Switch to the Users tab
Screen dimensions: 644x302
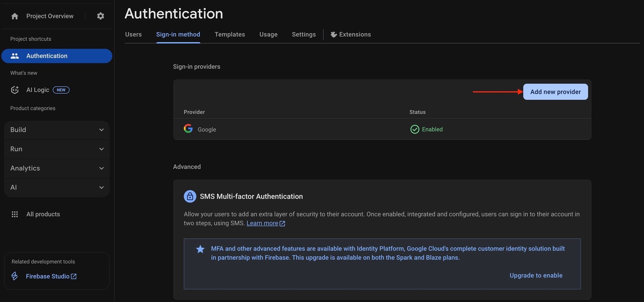[x=133, y=34]
